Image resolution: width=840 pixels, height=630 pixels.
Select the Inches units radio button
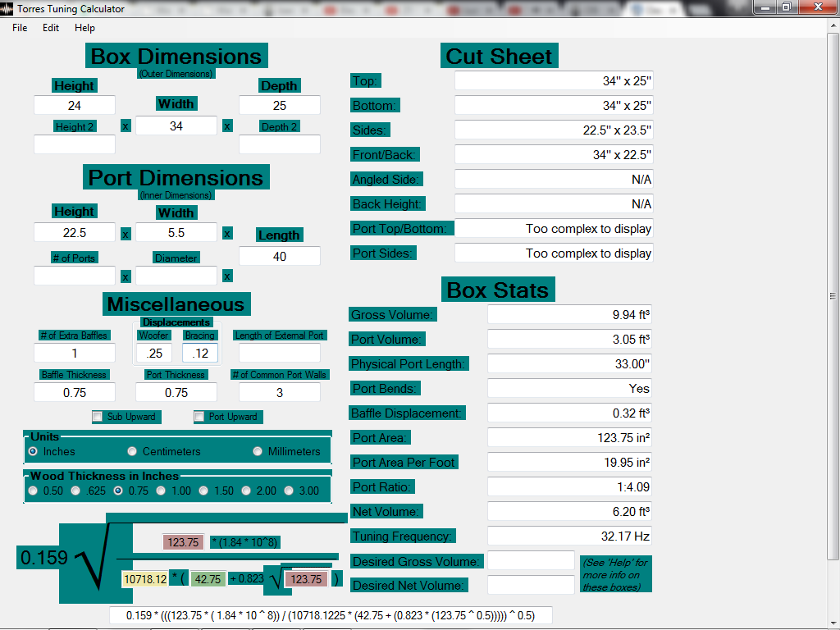point(33,451)
